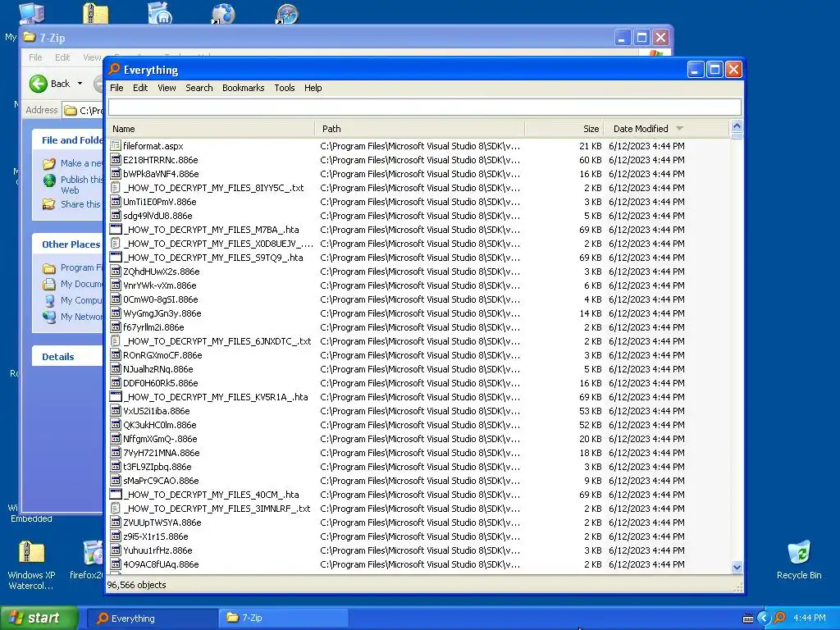Sort results by Name column header
The width and height of the screenshot is (840, 630).
[211, 129]
